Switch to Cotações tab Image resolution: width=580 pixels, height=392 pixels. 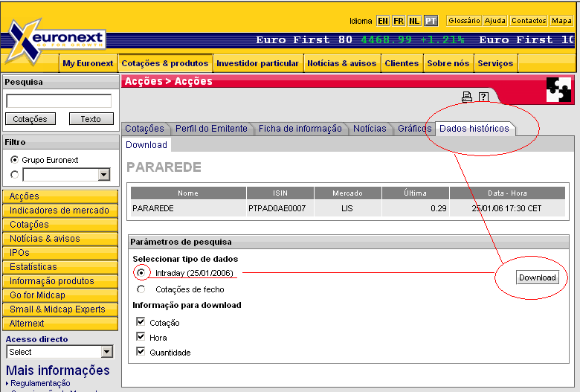point(144,129)
